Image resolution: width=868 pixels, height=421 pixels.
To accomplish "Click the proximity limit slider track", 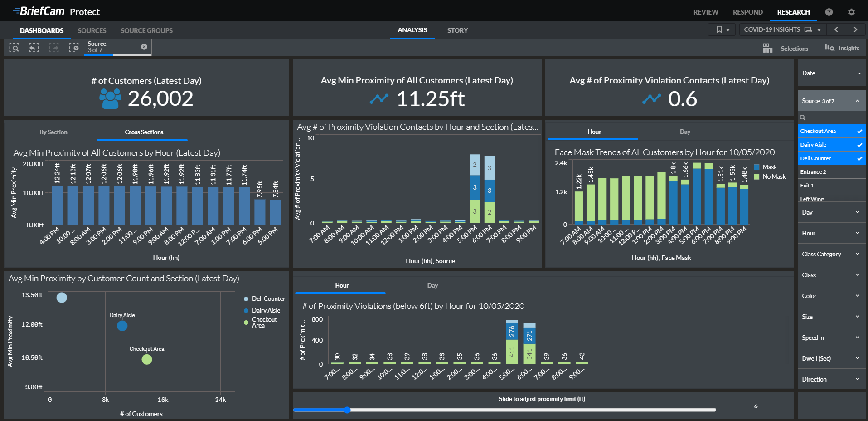I will 505,410.
